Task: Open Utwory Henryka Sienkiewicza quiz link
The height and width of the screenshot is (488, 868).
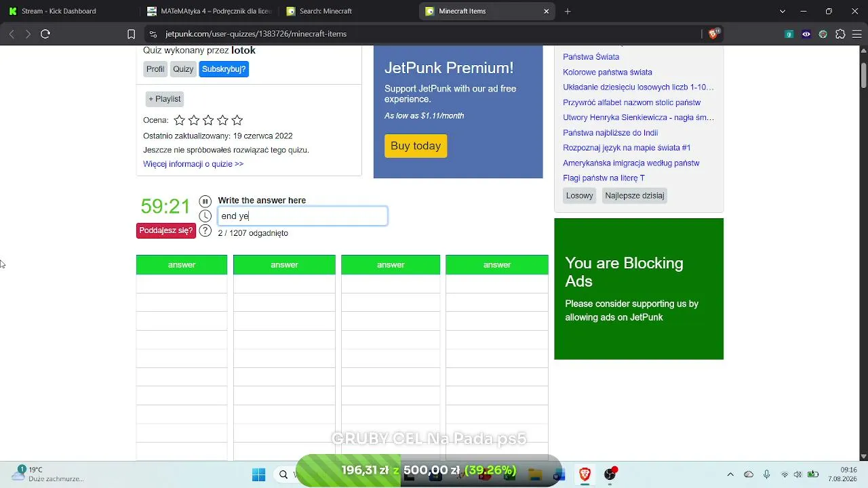Action: point(638,117)
